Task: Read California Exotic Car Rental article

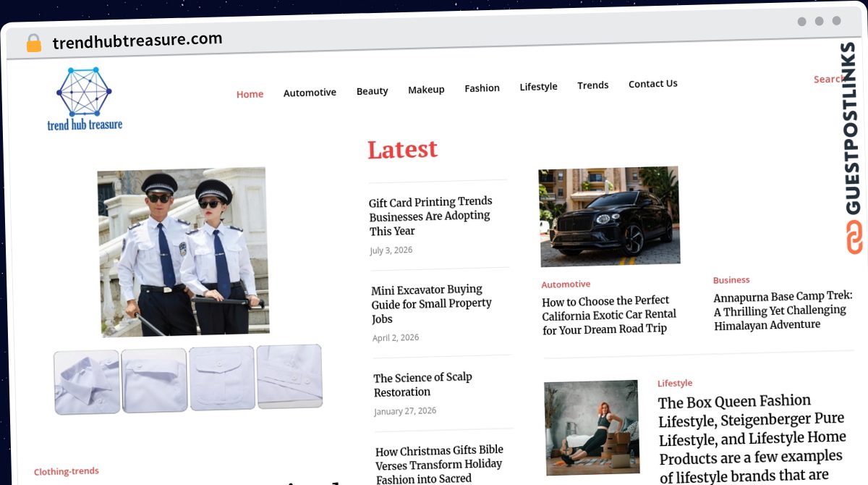Action: click(609, 315)
